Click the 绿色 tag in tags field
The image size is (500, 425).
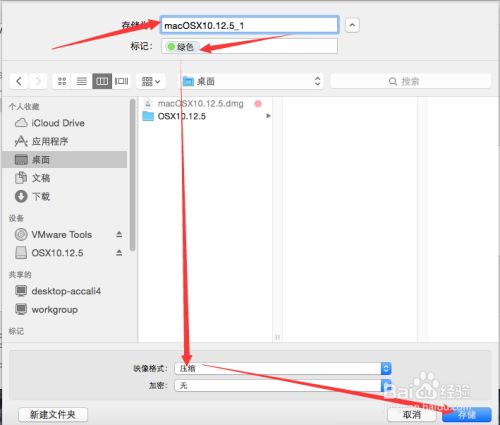click(181, 47)
